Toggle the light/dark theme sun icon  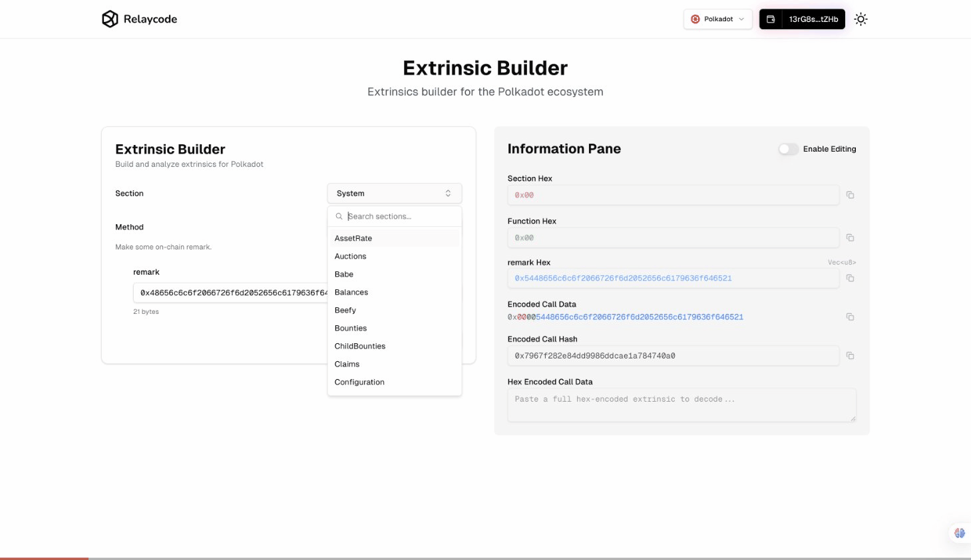click(x=861, y=19)
